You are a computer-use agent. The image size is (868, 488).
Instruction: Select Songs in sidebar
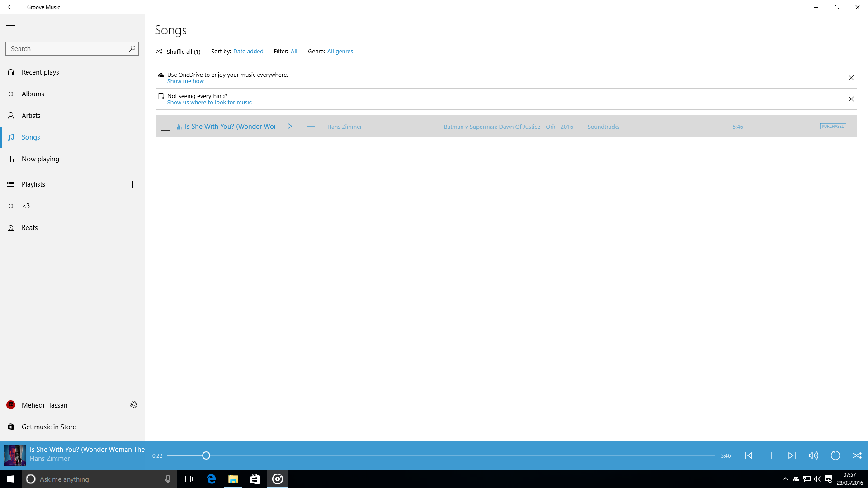pyautogui.click(x=72, y=137)
